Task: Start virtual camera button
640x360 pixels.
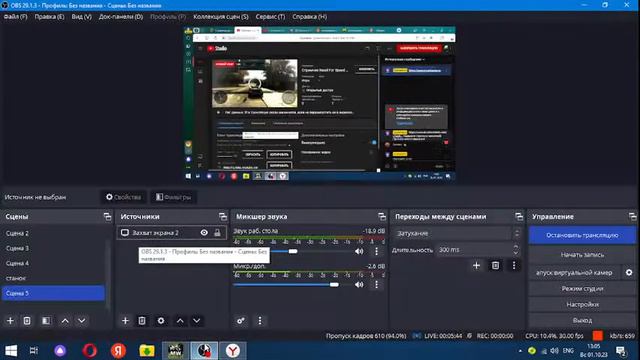Action: (x=574, y=273)
